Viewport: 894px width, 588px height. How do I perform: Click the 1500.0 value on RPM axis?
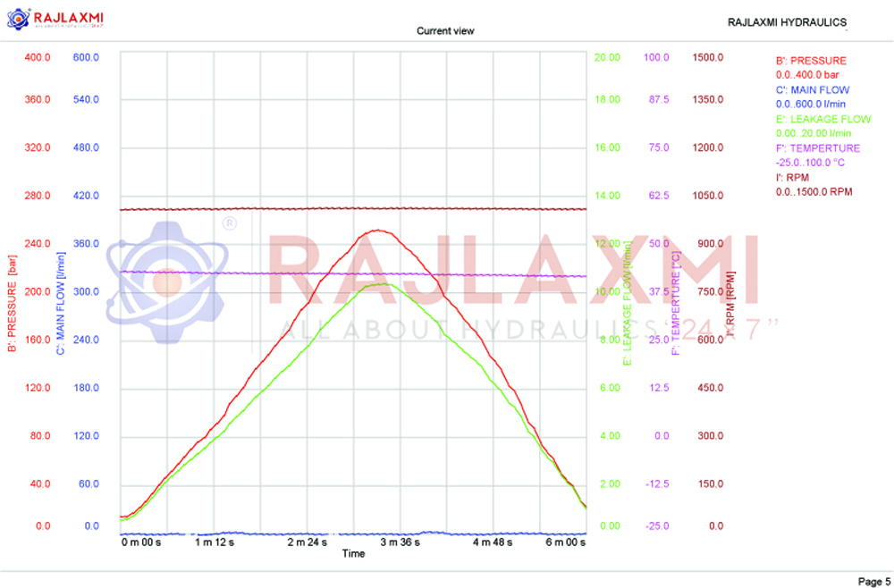707,58
